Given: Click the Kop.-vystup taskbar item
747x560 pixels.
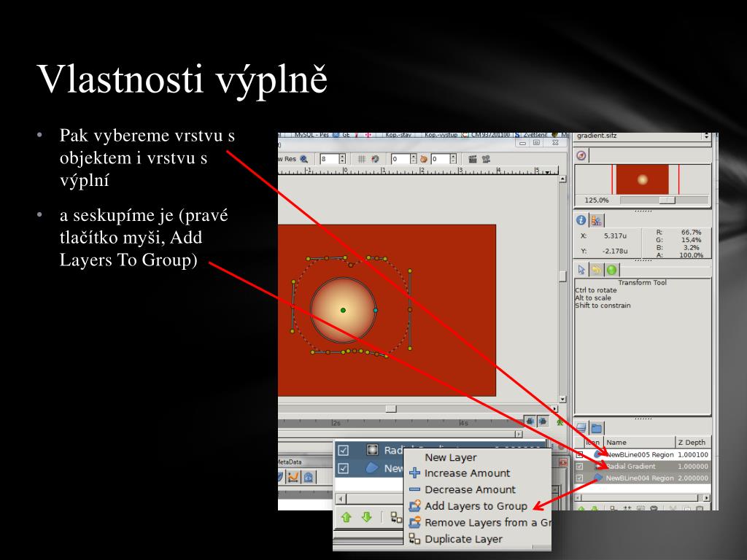Looking at the screenshot, I should (x=441, y=135).
